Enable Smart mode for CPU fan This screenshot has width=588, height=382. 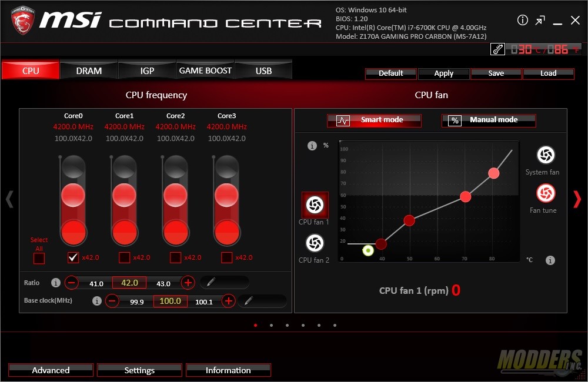coord(374,120)
